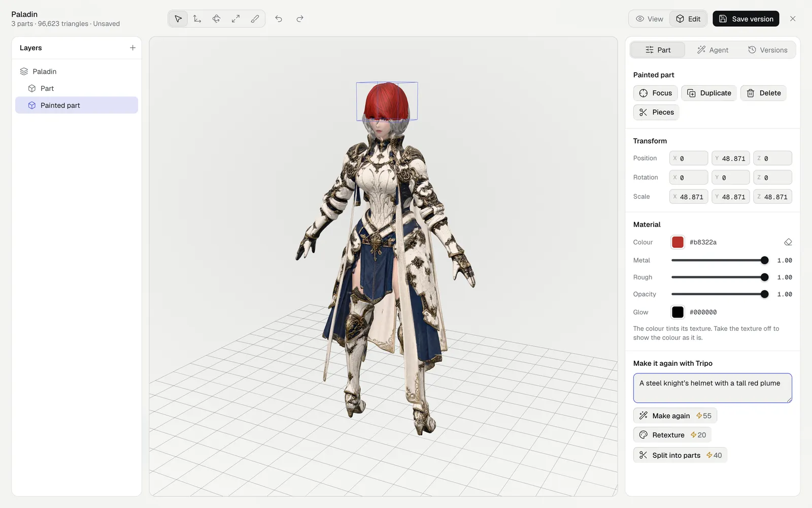Click Retexture button
Image resolution: width=812 pixels, height=508 pixels.
coord(672,435)
